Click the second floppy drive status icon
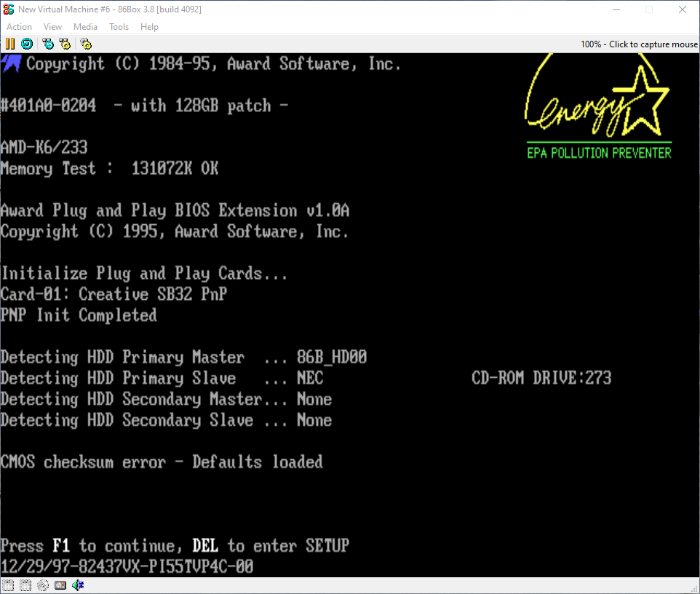The image size is (700, 594). (25, 585)
